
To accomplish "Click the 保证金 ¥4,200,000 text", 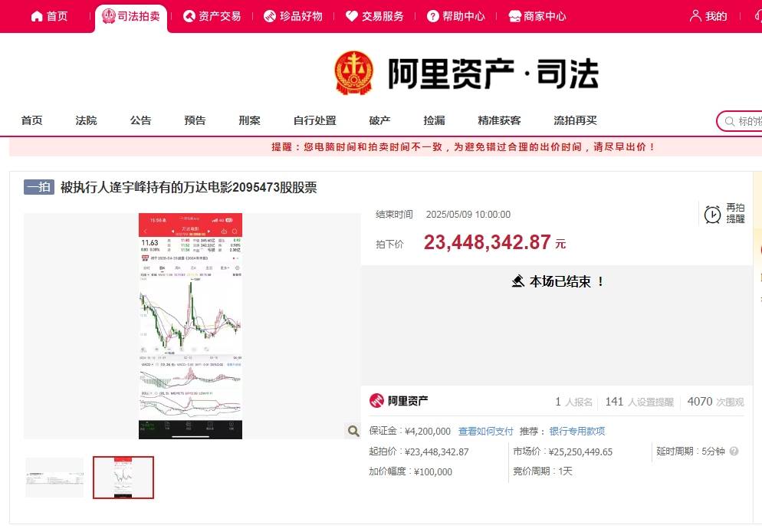I will click(409, 432).
